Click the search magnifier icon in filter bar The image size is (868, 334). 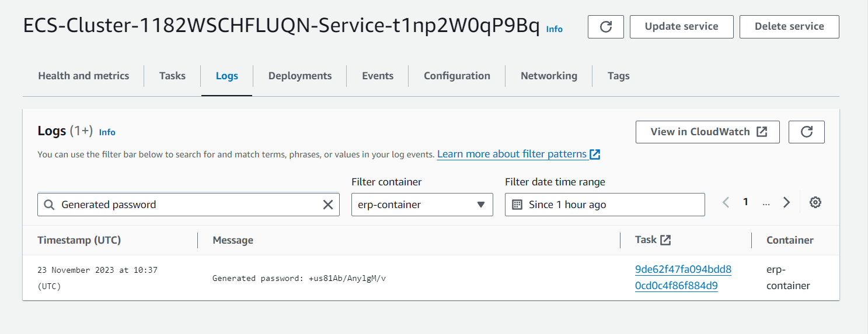[x=50, y=205]
